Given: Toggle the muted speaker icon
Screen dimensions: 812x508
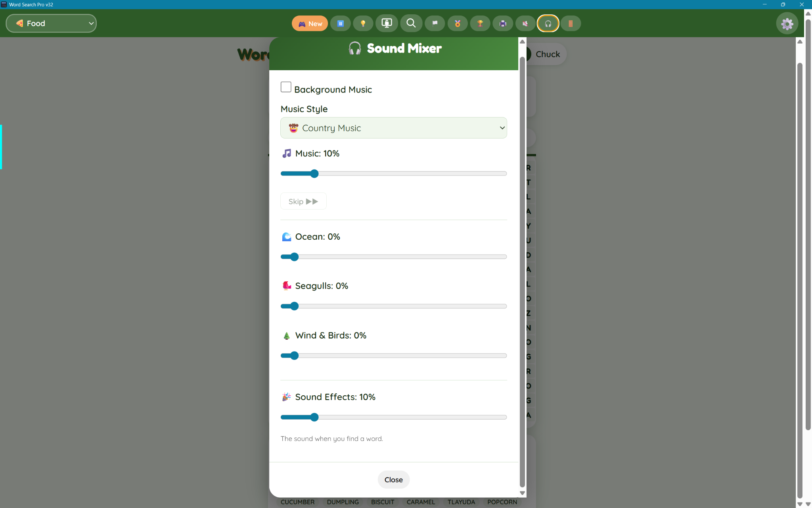Looking at the screenshot, I should (x=525, y=23).
